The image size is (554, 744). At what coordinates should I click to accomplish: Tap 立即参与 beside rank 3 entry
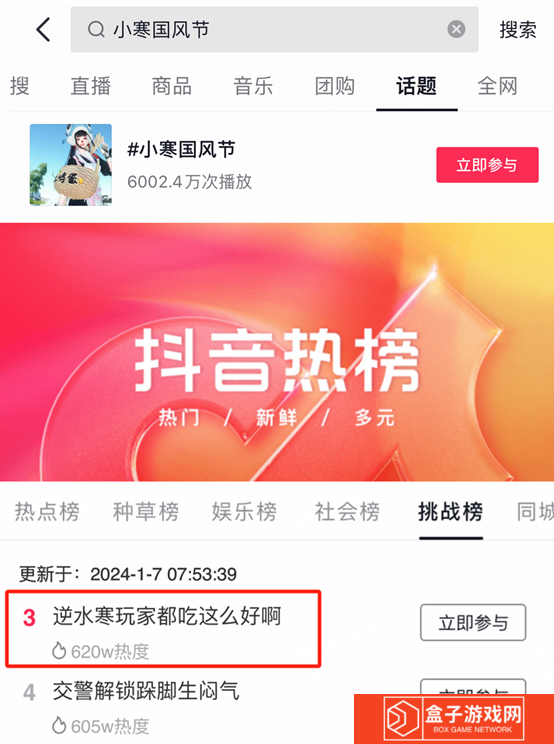473,623
